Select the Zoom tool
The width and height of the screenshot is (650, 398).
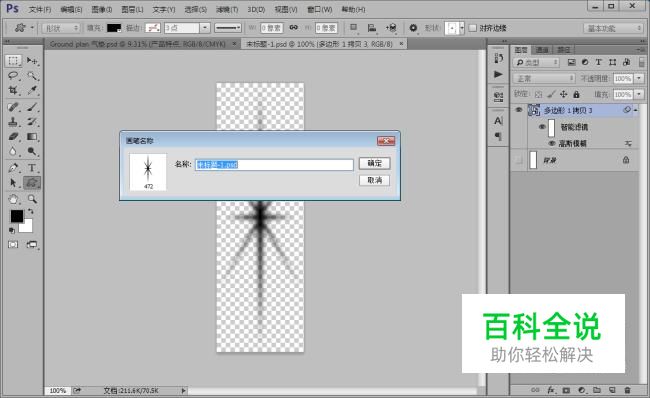pyautogui.click(x=32, y=199)
